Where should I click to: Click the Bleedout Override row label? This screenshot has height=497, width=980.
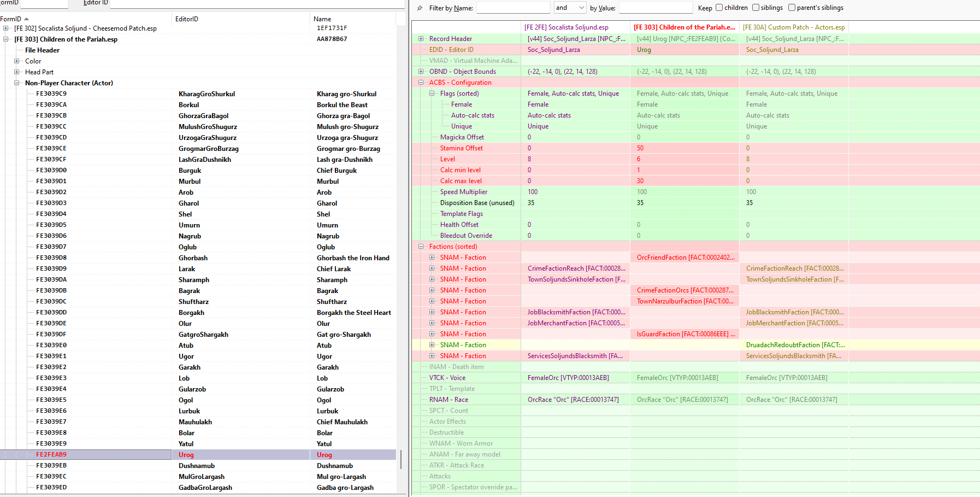point(466,236)
